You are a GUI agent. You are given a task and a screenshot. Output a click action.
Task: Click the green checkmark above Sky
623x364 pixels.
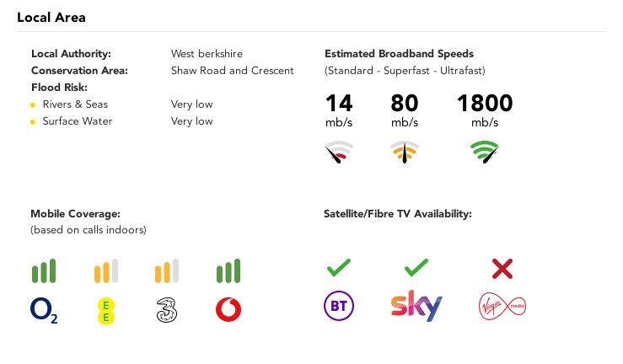coord(416,269)
